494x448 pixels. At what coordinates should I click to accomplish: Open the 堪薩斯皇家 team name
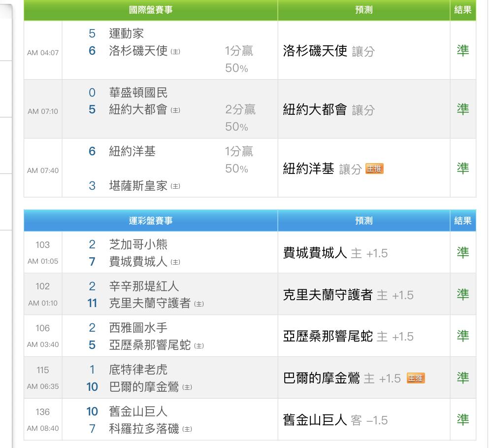point(138,186)
